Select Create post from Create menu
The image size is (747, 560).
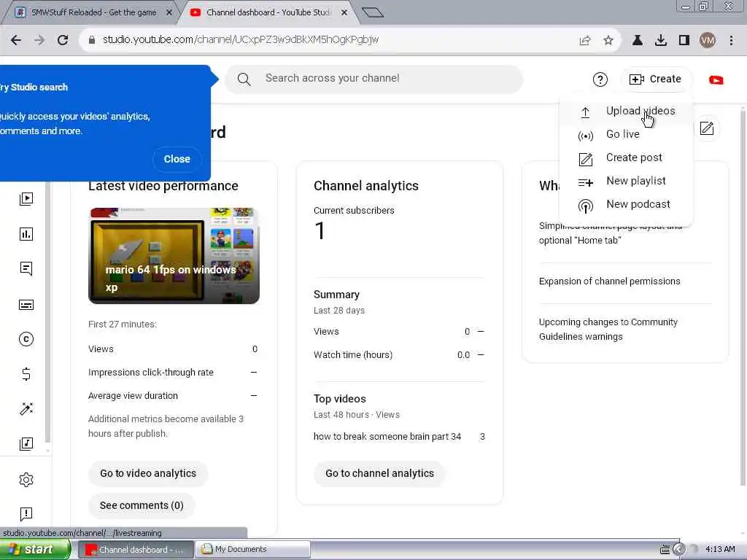(627, 157)
